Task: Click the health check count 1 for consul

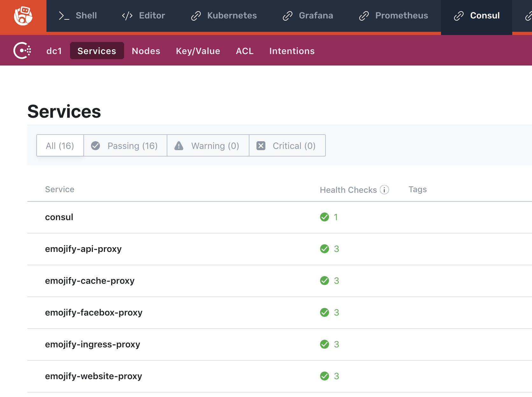Action: point(336,217)
